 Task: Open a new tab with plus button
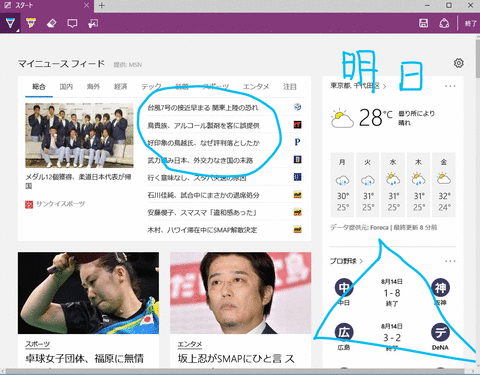click(102, 6)
